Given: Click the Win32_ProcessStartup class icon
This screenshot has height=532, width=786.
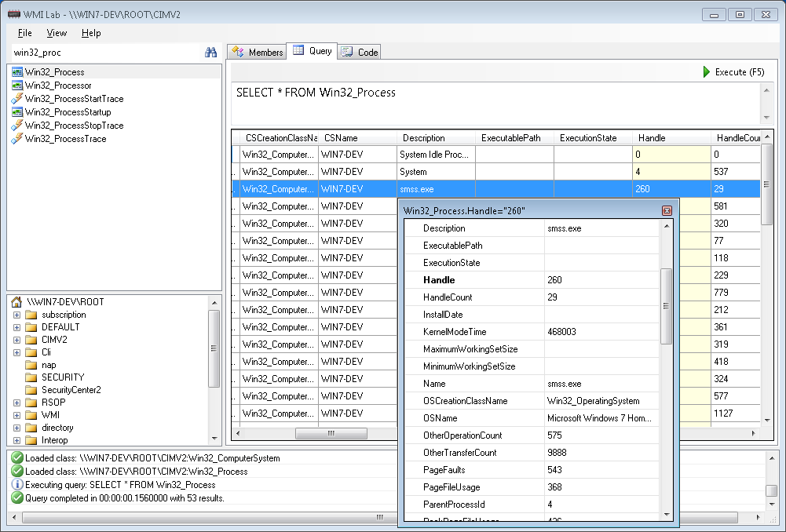Looking at the screenshot, I should [x=17, y=112].
